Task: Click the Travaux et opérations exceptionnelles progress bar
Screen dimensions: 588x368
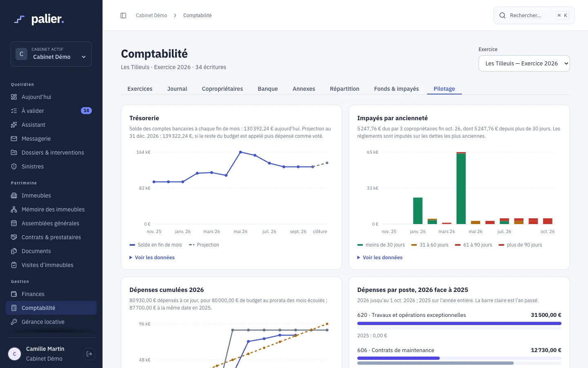Action: coord(459,323)
